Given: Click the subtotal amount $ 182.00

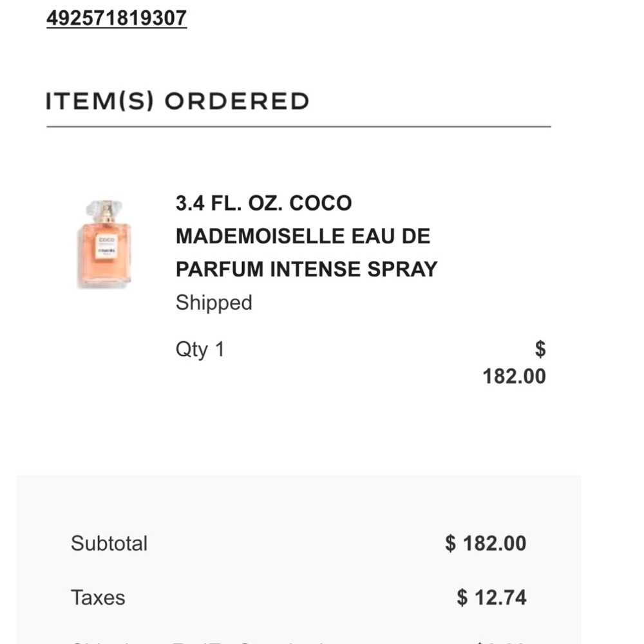Looking at the screenshot, I should click(x=486, y=544).
